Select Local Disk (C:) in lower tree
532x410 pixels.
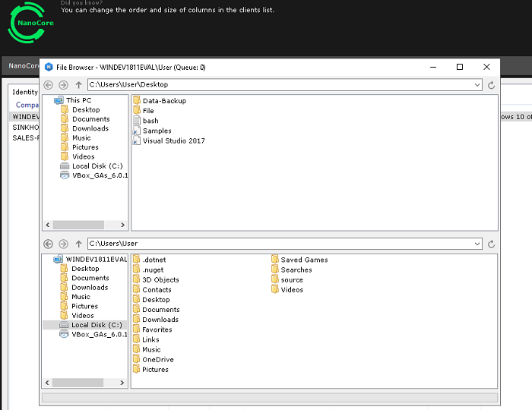(94, 325)
